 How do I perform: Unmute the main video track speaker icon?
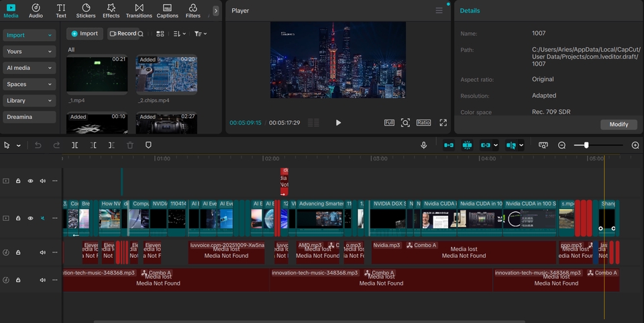point(43,218)
